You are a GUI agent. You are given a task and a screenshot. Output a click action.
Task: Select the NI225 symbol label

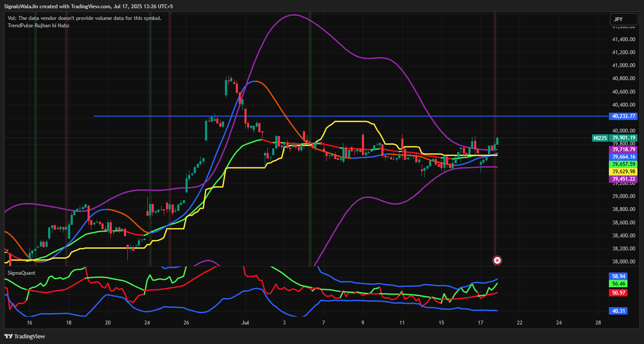pyautogui.click(x=600, y=138)
